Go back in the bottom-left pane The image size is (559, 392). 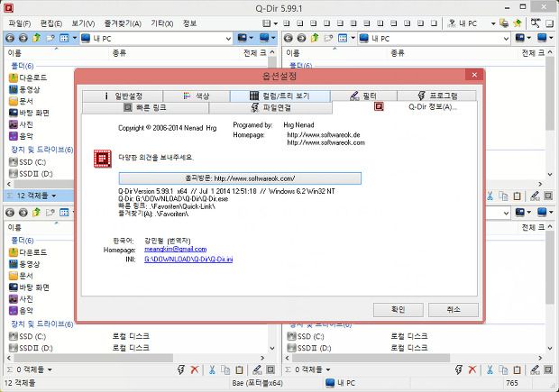pyautogui.click(x=10, y=213)
